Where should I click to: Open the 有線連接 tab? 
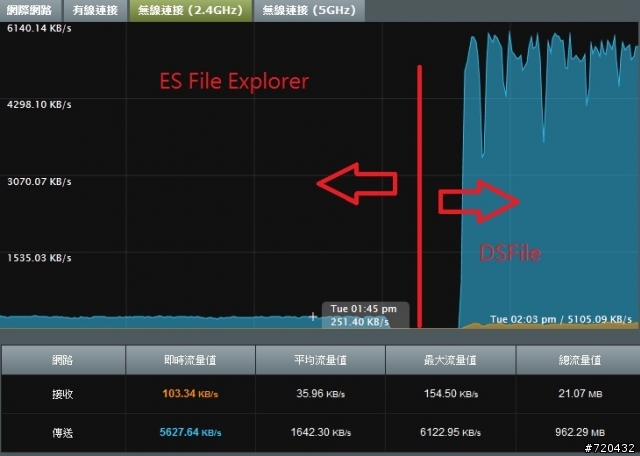click(96, 10)
